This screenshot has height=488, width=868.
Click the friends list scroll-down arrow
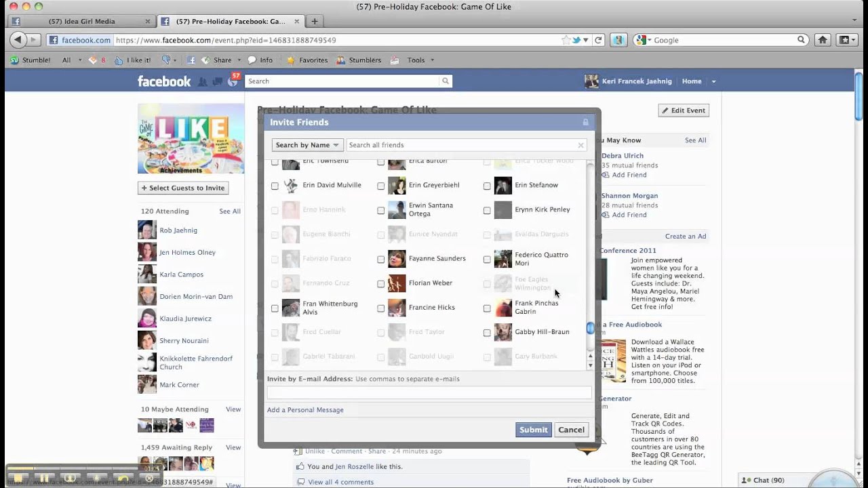pos(590,365)
